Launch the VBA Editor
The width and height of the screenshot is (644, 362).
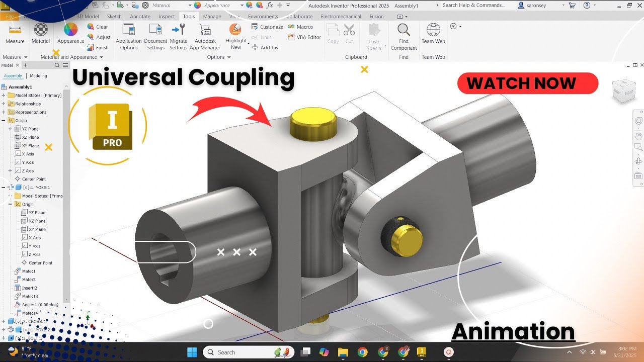click(x=304, y=37)
